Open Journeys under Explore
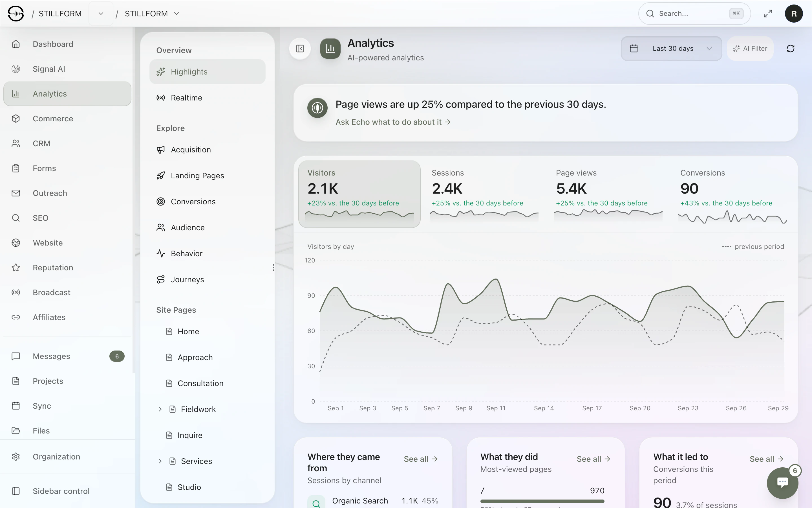 click(x=207, y=279)
